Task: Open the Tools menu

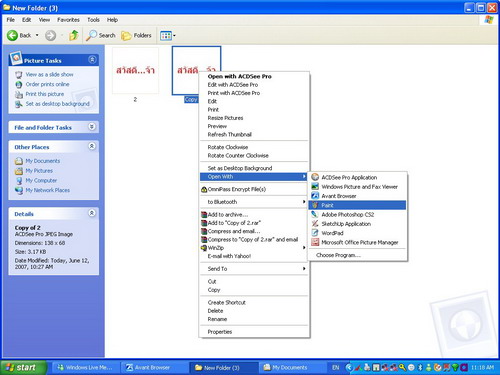Action: (x=93, y=20)
